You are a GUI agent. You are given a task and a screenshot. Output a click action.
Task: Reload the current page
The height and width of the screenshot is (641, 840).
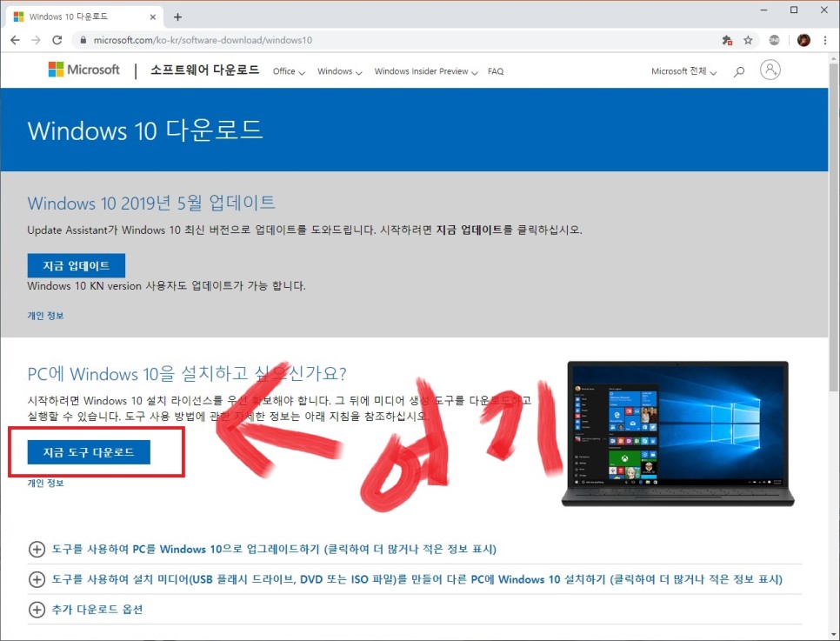[x=57, y=40]
